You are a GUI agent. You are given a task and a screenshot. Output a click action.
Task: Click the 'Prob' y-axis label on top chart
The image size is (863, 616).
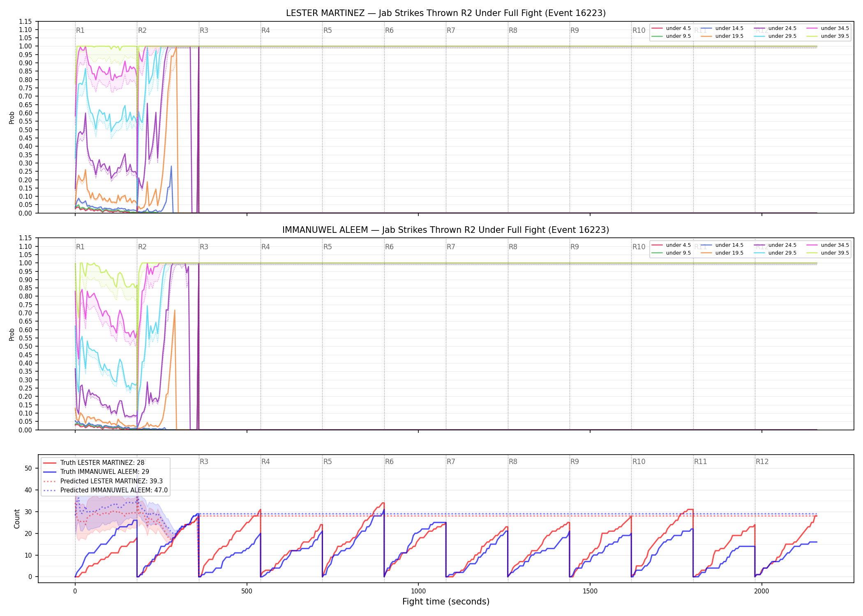point(12,117)
